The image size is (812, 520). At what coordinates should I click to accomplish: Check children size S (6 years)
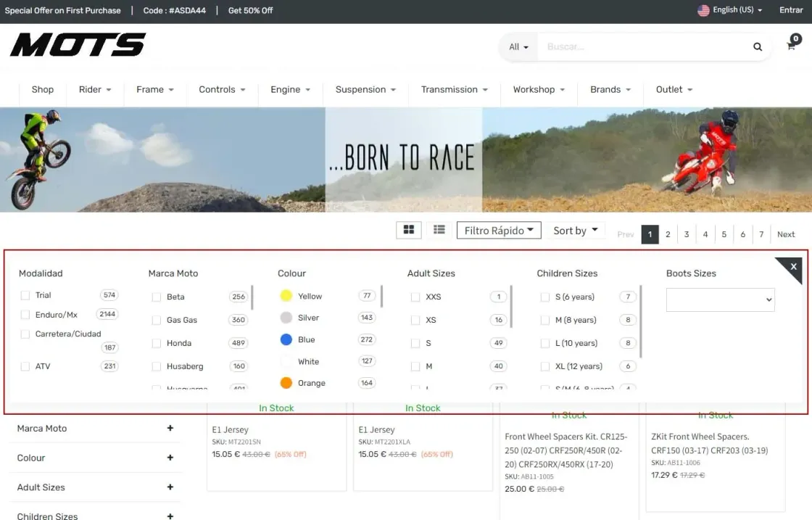coord(544,297)
